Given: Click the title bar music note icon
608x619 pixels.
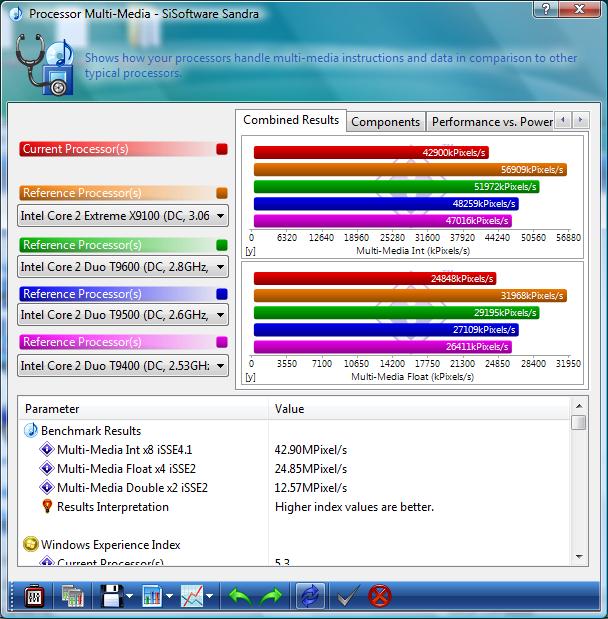Looking at the screenshot, I should pos(16,14).
